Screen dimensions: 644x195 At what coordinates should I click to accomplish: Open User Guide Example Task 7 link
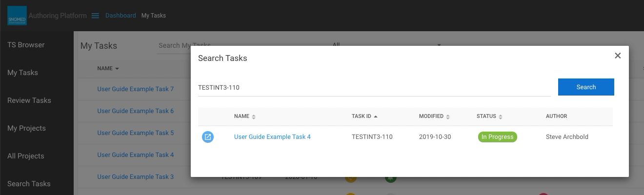(136, 89)
